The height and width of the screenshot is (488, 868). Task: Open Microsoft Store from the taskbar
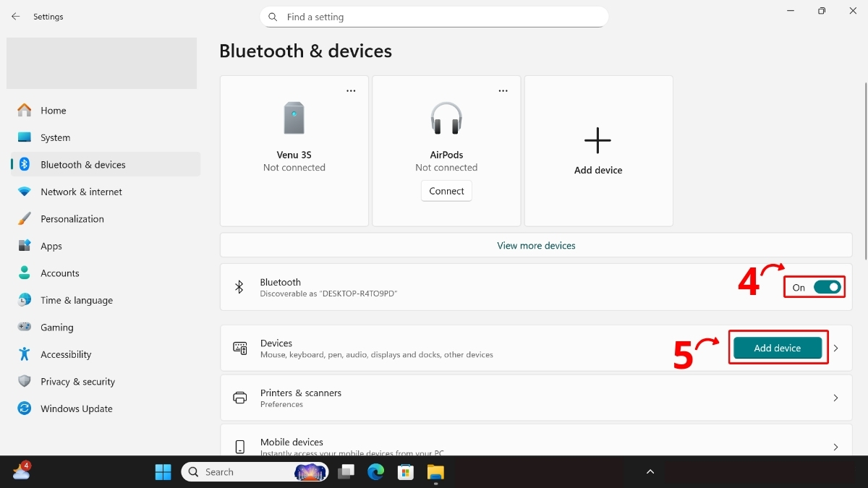pos(405,471)
